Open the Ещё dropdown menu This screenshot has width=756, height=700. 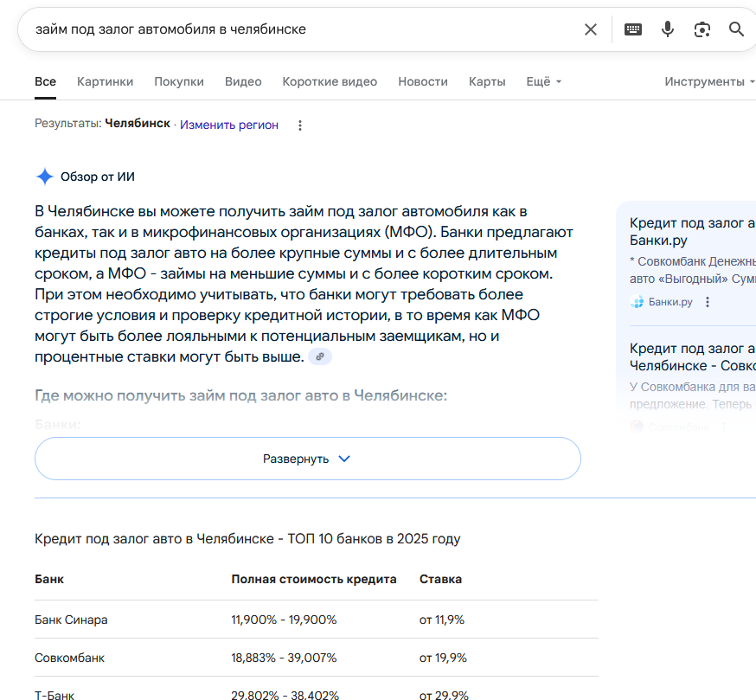point(544,81)
